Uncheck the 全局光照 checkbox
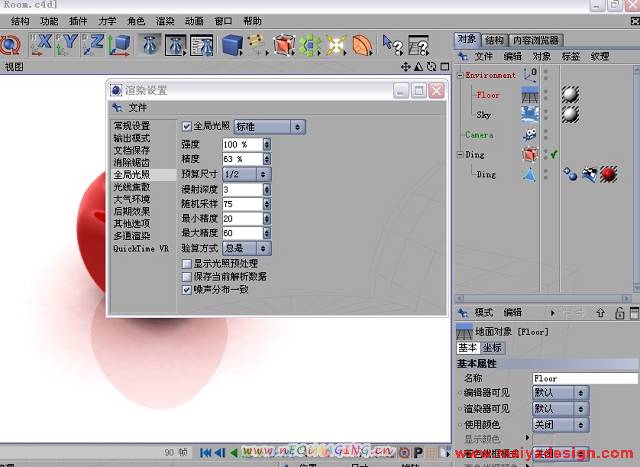 point(187,127)
